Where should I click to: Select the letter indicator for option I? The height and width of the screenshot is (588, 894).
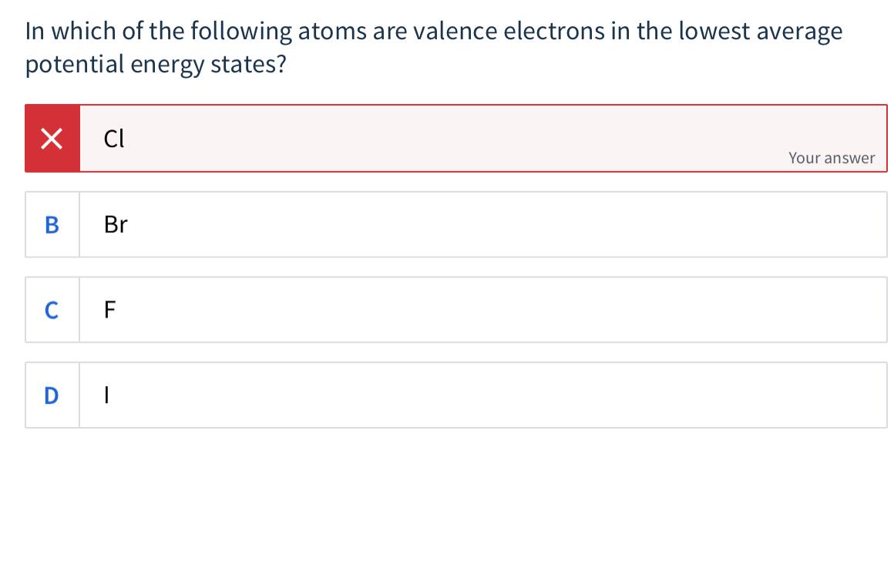(x=51, y=395)
